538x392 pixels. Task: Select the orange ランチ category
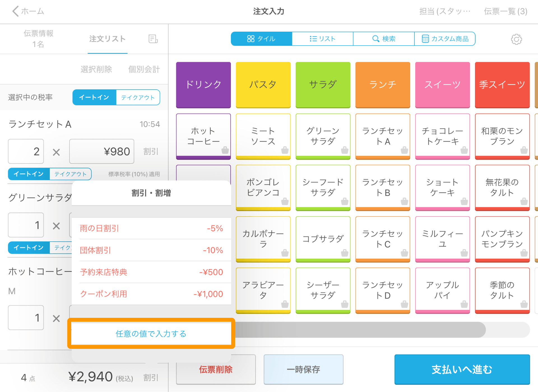click(x=383, y=85)
